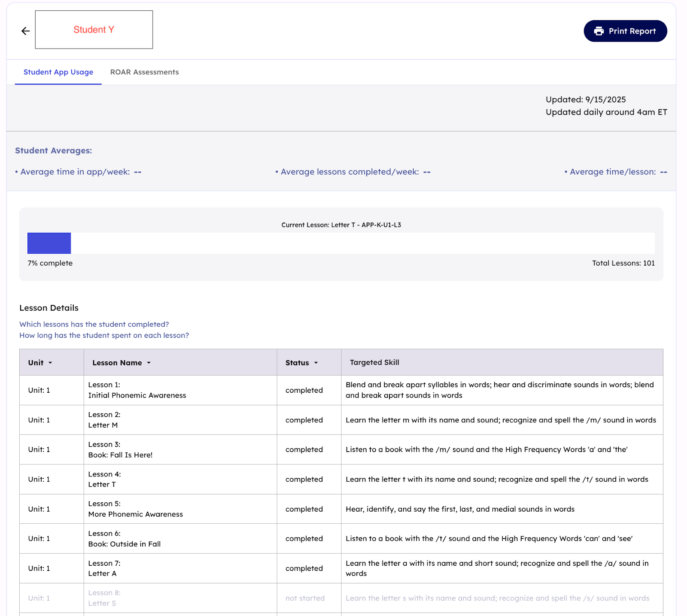Expand the Lesson Name column dropdown arrow

pos(149,363)
